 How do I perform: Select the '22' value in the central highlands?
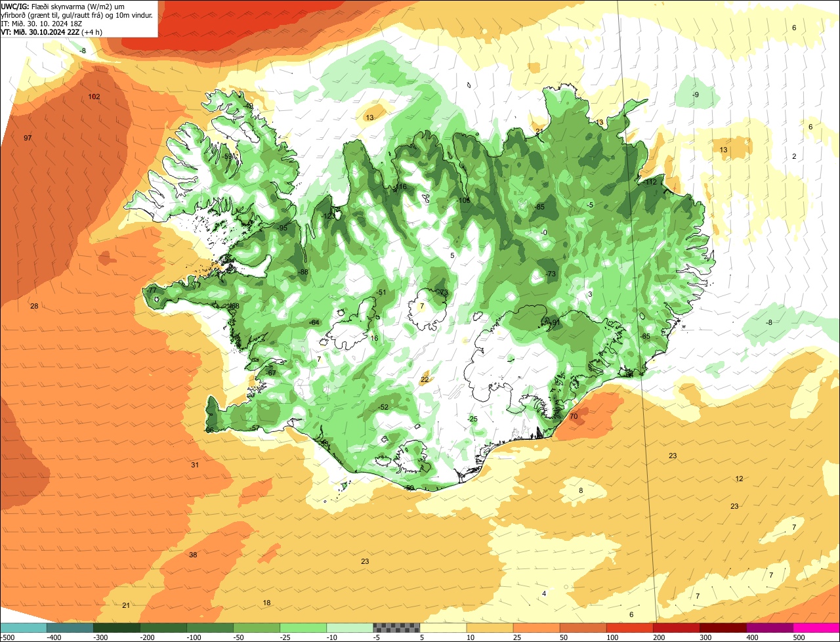click(425, 379)
